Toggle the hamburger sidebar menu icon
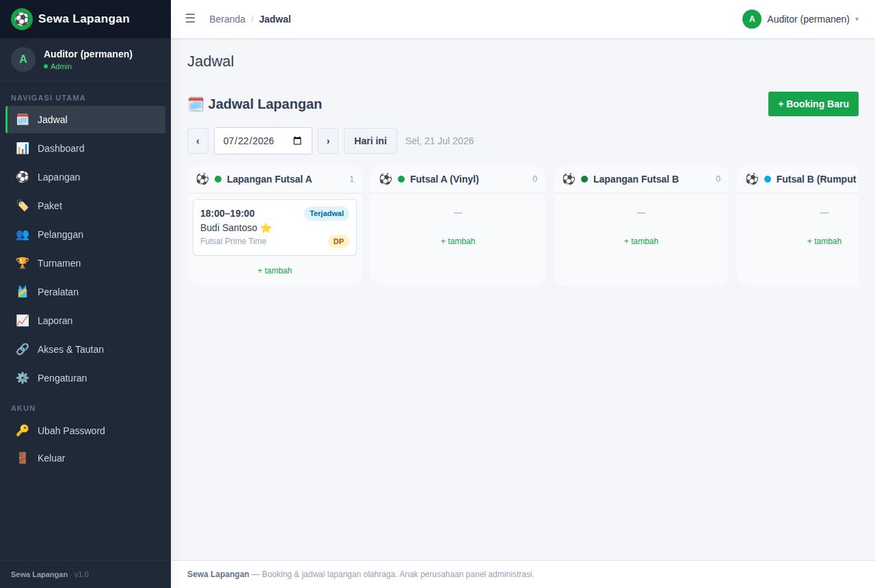 [190, 18]
